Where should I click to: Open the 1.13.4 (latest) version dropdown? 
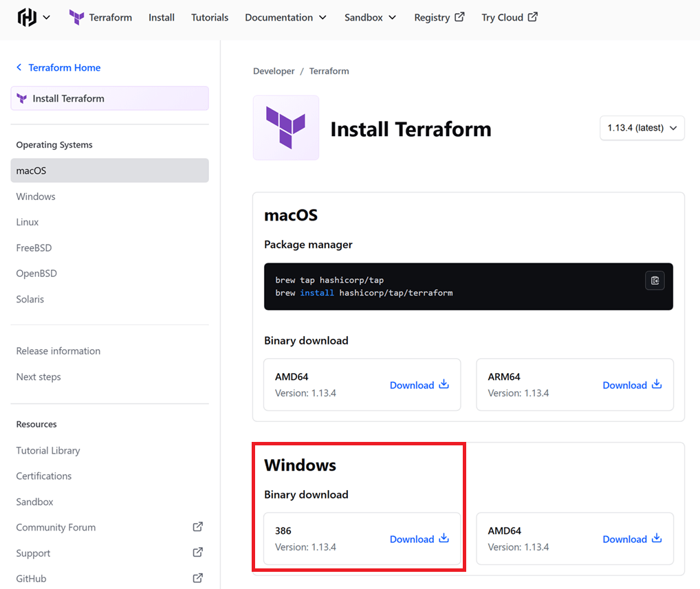pos(642,128)
